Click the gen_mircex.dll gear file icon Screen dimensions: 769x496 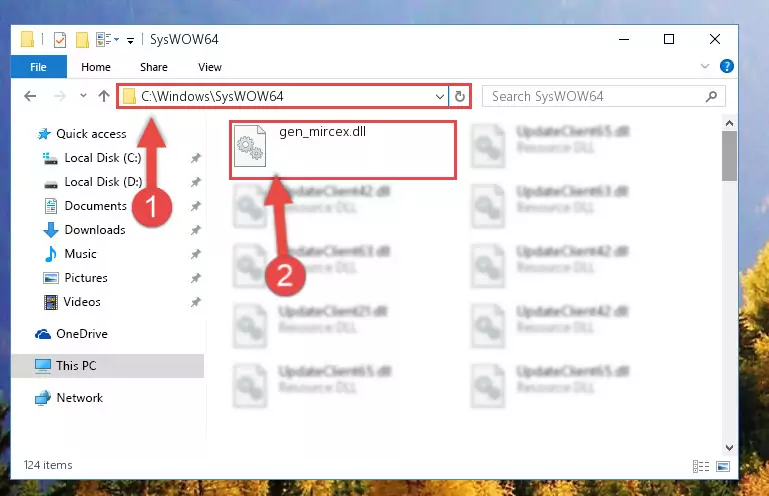pos(250,146)
